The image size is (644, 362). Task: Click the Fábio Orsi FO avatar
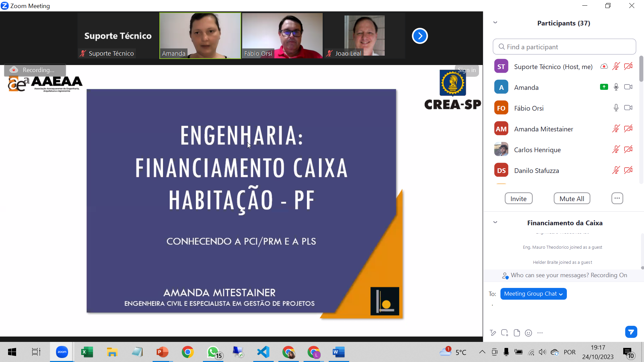tap(501, 108)
